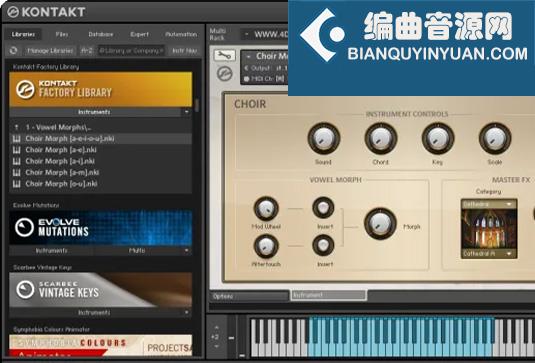The height and width of the screenshot is (363, 535).
Task: Click the Output arrow icon in instrument header
Action: tap(246, 68)
